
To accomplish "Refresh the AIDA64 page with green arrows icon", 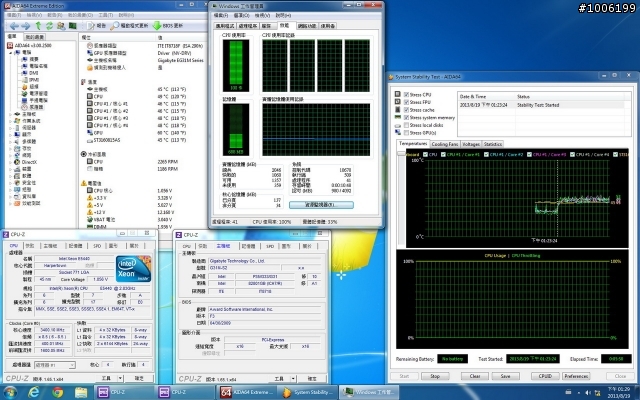I will click(x=49, y=26).
